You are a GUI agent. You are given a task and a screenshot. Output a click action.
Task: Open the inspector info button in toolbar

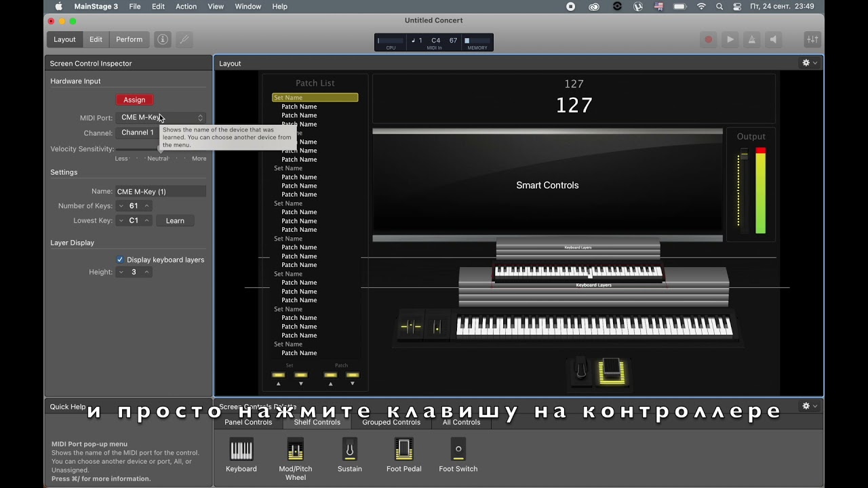coord(163,39)
